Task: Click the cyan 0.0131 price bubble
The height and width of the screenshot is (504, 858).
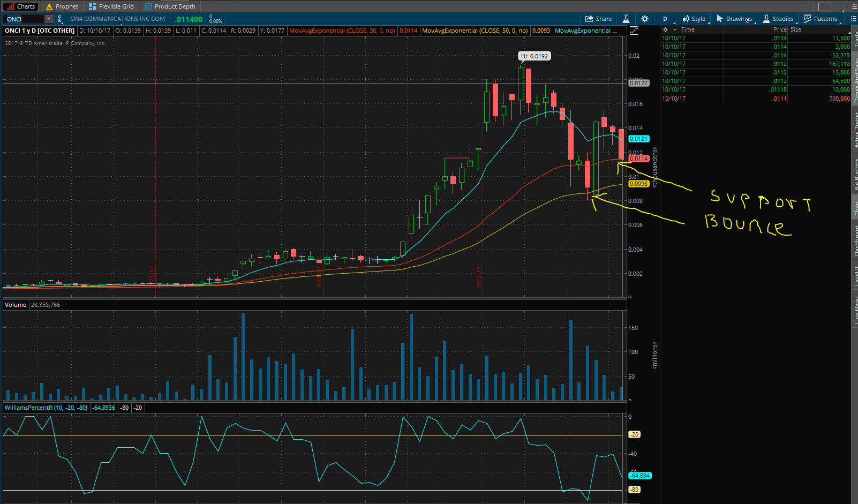Action: click(x=638, y=139)
